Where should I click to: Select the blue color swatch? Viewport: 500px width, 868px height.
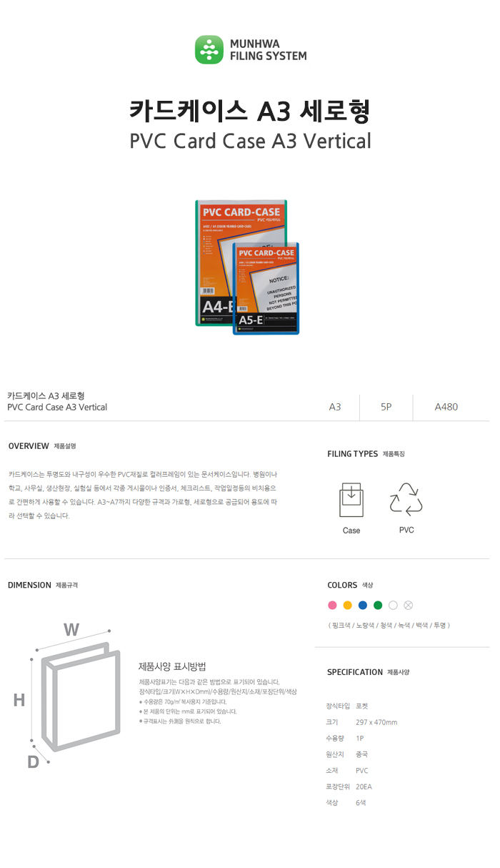click(362, 606)
